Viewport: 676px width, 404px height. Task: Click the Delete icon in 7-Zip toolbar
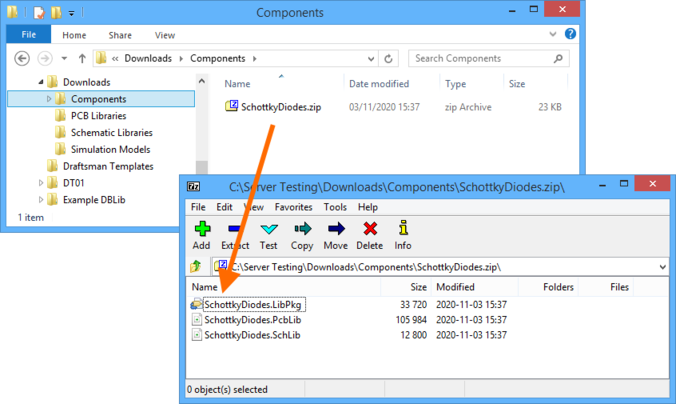coord(370,229)
